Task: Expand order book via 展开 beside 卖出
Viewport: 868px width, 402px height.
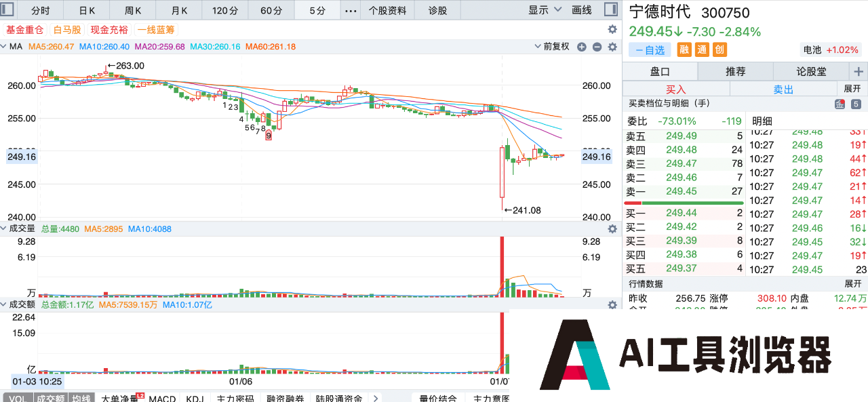Action: point(852,89)
